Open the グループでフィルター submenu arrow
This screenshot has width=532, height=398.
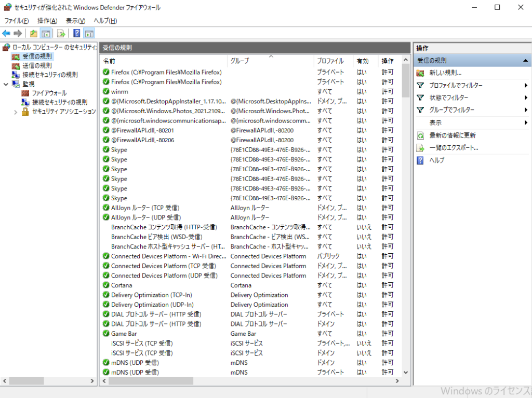526,110
